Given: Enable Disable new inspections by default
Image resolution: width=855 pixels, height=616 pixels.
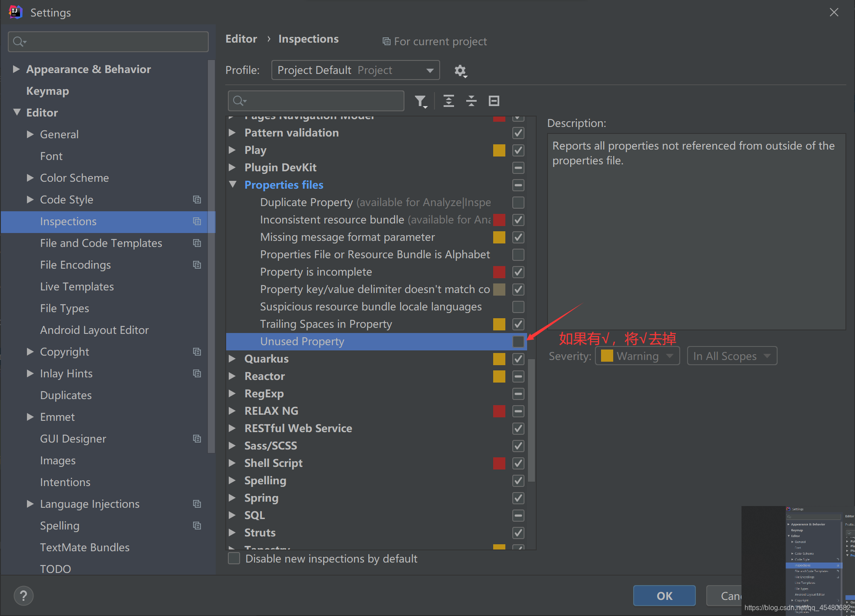Looking at the screenshot, I should [x=234, y=559].
